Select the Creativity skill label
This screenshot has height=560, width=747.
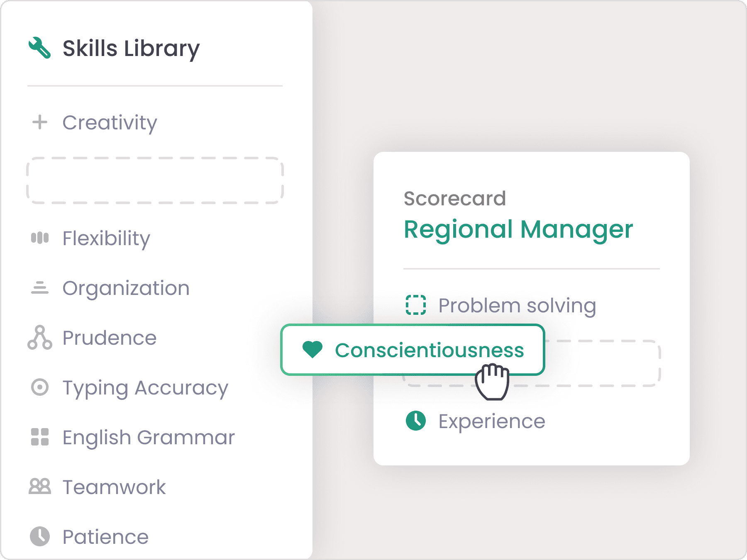[x=110, y=122]
